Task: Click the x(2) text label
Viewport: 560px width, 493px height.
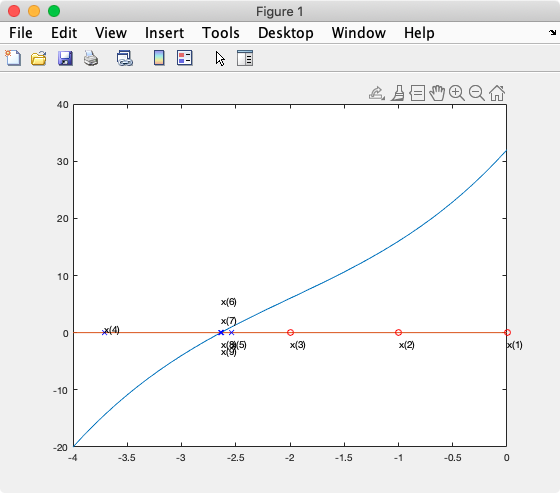Action: (406, 345)
